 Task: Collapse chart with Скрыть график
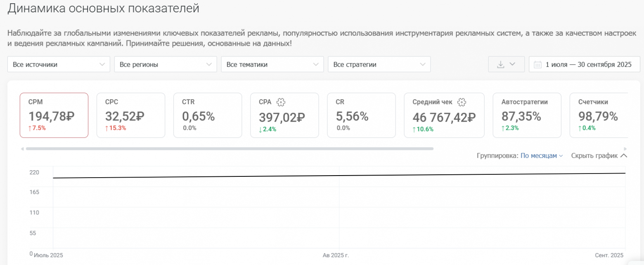click(599, 156)
